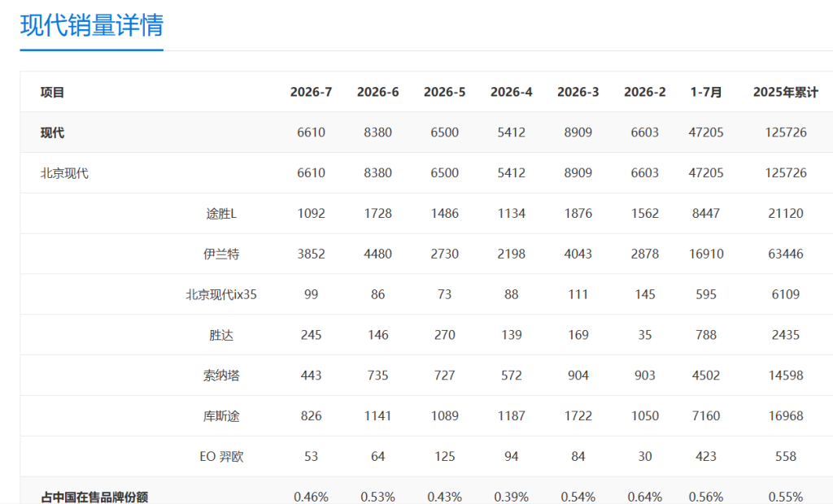Open the 胜达 model link
833x504 pixels.
click(221, 335)
